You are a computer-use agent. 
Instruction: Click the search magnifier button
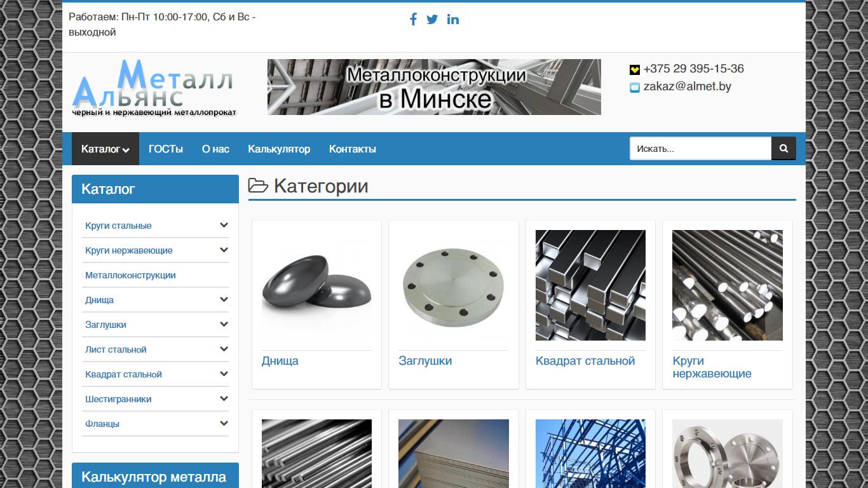[783, 149]
